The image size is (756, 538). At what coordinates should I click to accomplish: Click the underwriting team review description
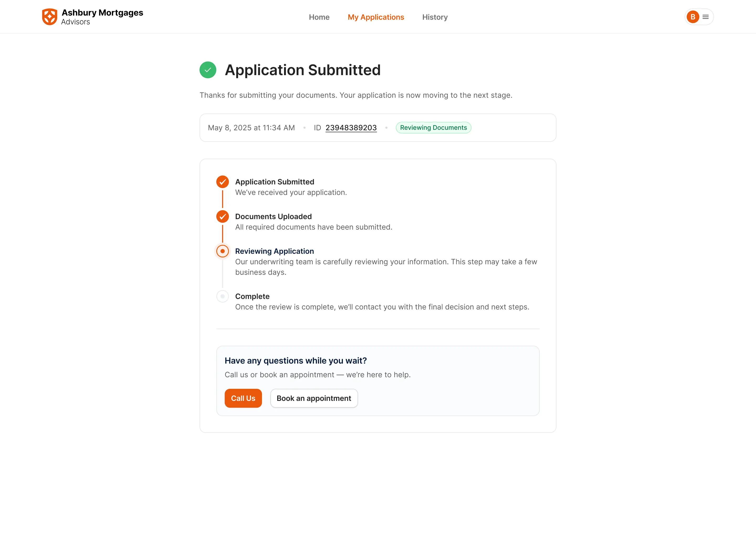pos(386,267)
